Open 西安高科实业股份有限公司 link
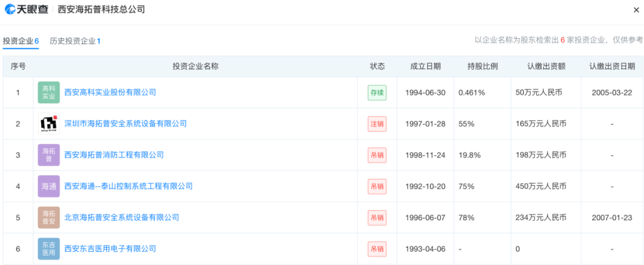This screenshot has width=644, height=265. pyautogui.click(x=110, y=93)
